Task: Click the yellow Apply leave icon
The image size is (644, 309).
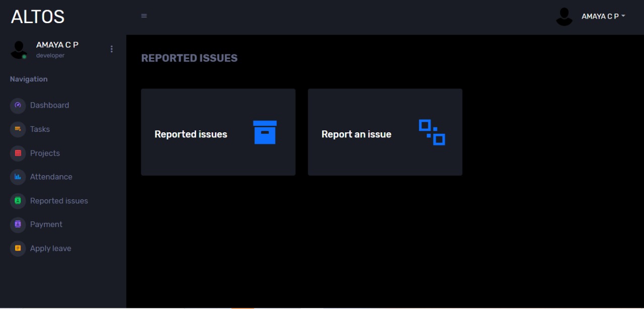Action: point(18,248)
